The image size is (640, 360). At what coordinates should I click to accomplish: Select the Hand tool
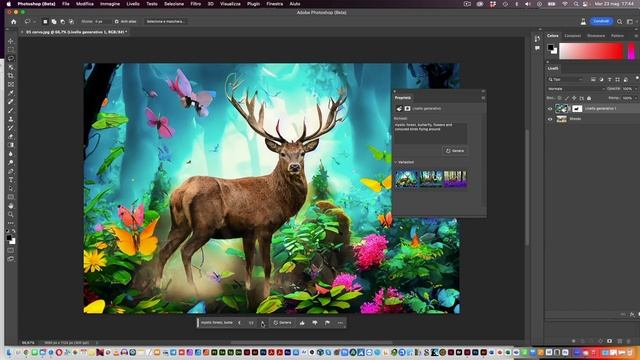click(x=11, y=206)
